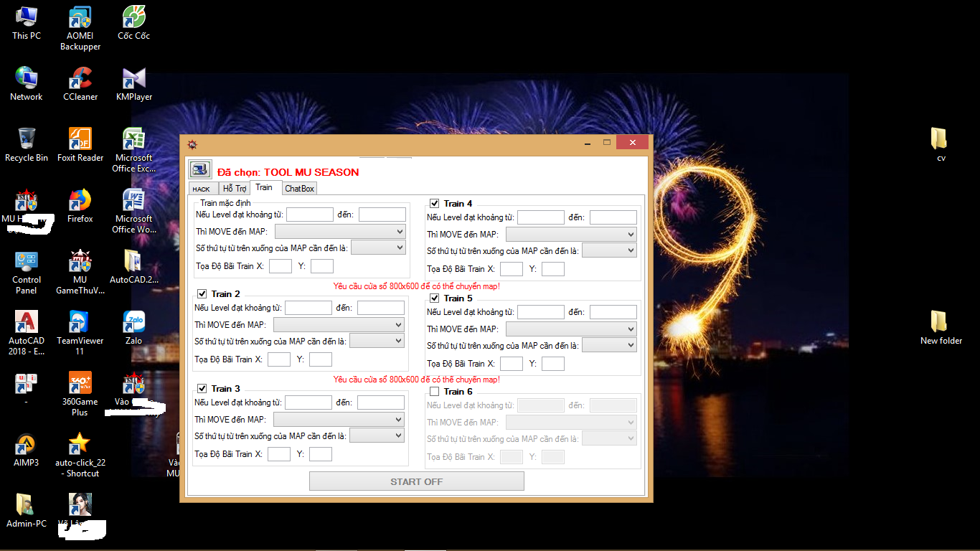The image size is (980, 551).
Task: Open Admin-PC folder icon
Action: click(x=27, y=512)
